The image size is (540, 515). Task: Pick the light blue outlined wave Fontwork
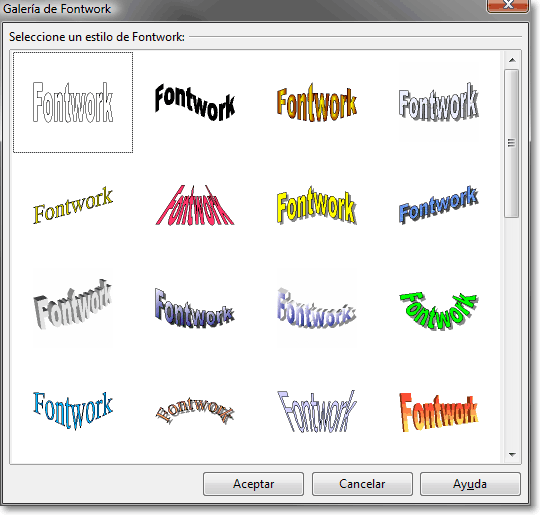73,411
